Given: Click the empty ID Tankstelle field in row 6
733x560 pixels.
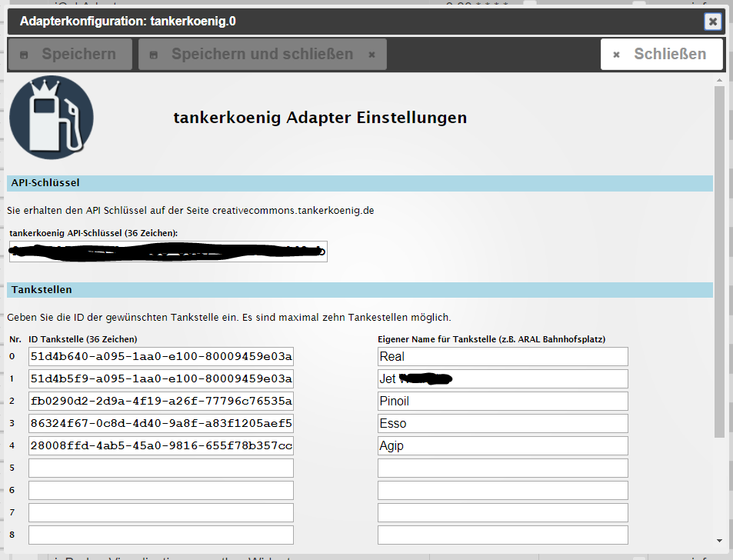Looking at the screenshot, I should (x=161, y=490).
